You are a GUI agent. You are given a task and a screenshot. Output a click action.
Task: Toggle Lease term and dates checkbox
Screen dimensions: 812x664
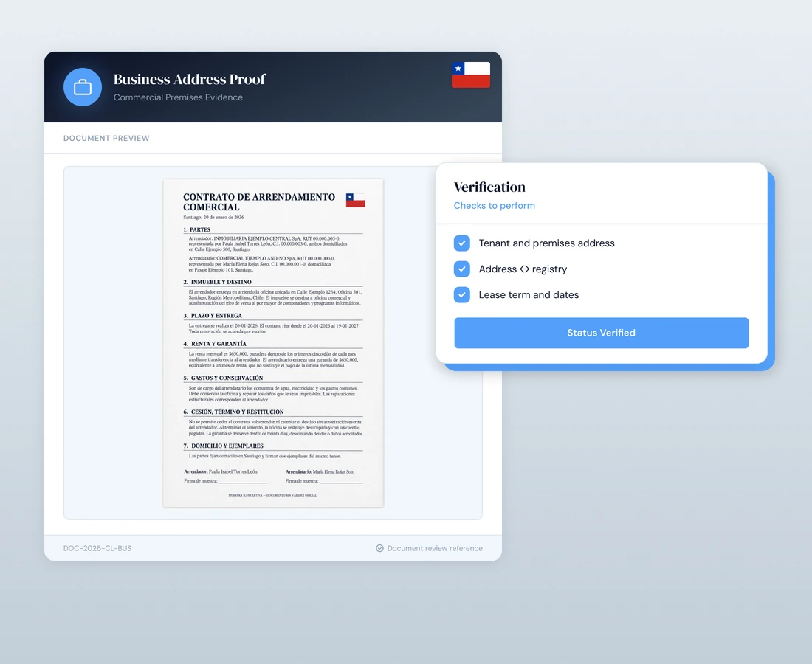click(462, 295)
